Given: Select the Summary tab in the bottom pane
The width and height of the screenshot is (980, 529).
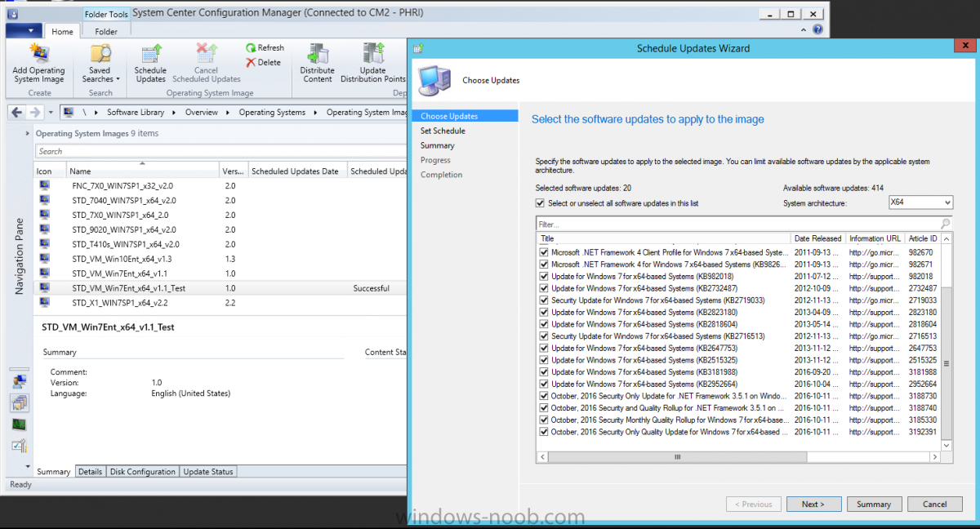Looking at the screenshot, I should (x=54, y=472).
